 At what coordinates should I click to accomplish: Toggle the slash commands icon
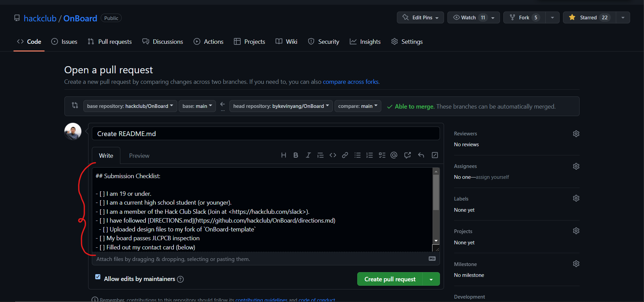click(435, 155)
